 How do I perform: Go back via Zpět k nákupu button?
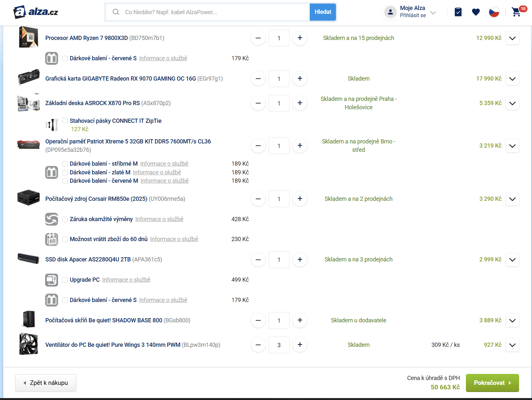click(46, 383)
